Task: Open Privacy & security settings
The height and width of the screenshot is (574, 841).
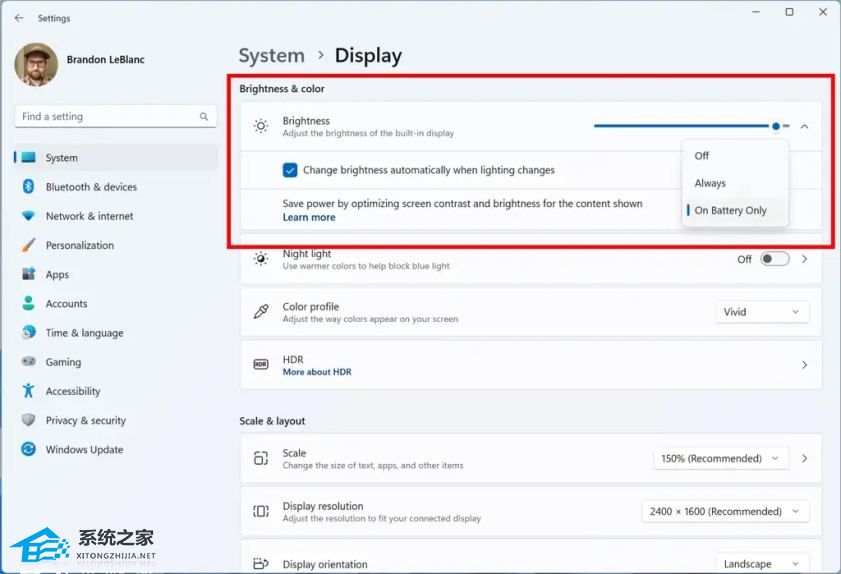Action: [85, 421]
